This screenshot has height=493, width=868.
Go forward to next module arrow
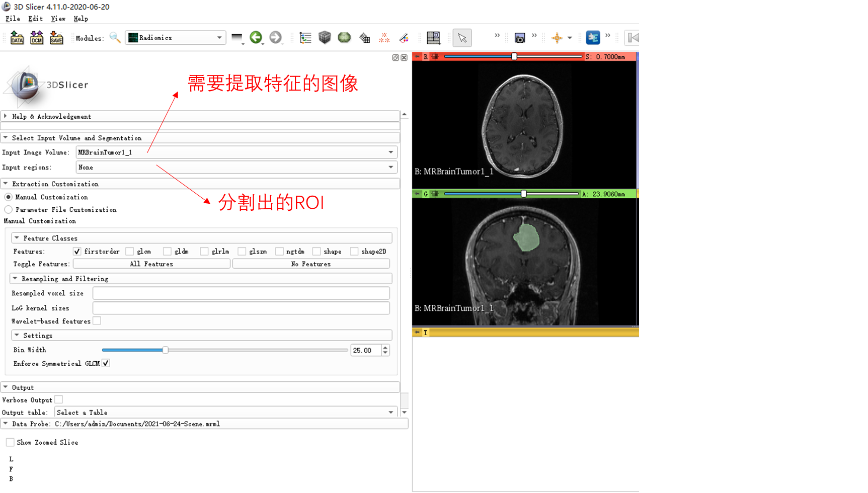(x=275, y=37)
